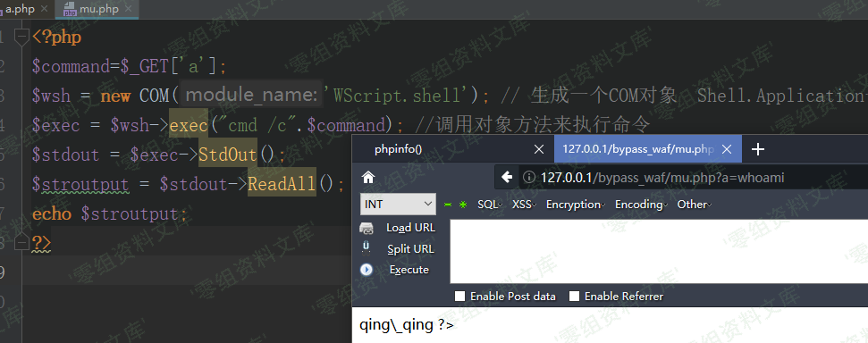Click the Execute button
Screen dimensions: 868x343
coord(409,270)
